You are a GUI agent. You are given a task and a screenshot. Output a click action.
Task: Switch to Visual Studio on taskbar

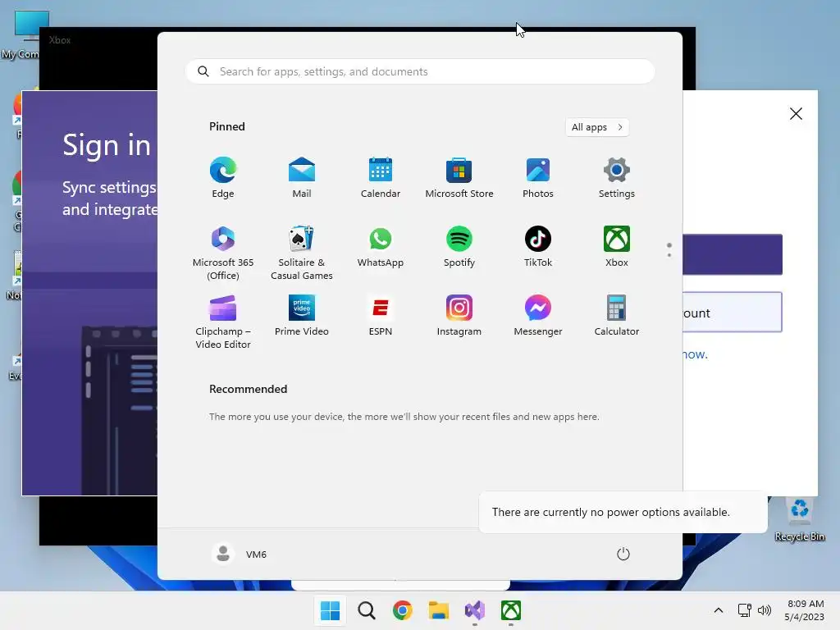(475, 610)
